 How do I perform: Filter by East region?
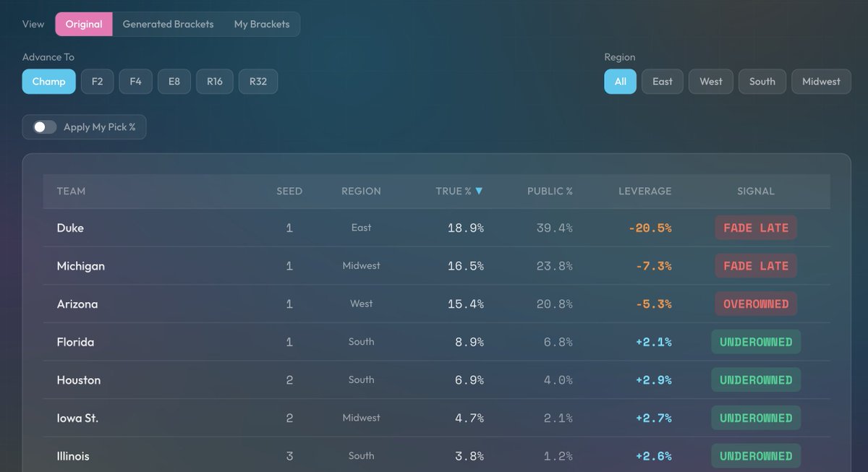pos(662,82)
